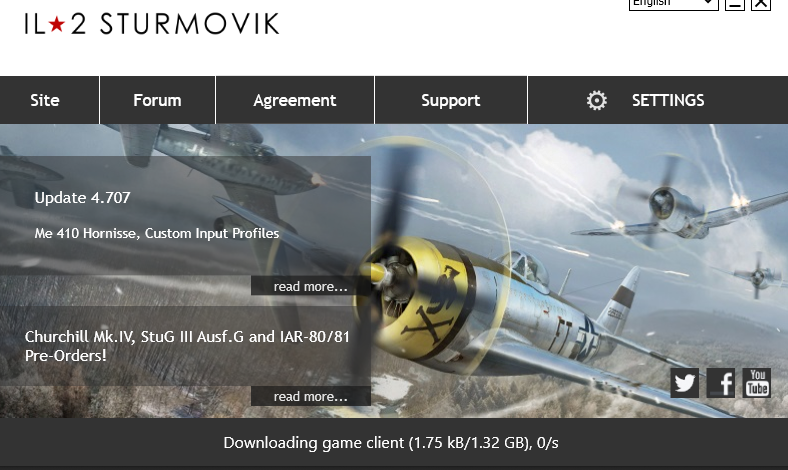
Task: Click the Update 4.707 headline
Action: [x=82, y=198]
